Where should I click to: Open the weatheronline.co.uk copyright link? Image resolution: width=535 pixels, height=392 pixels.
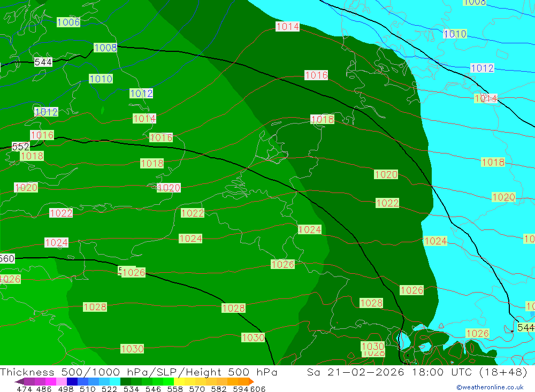[490, 387]
